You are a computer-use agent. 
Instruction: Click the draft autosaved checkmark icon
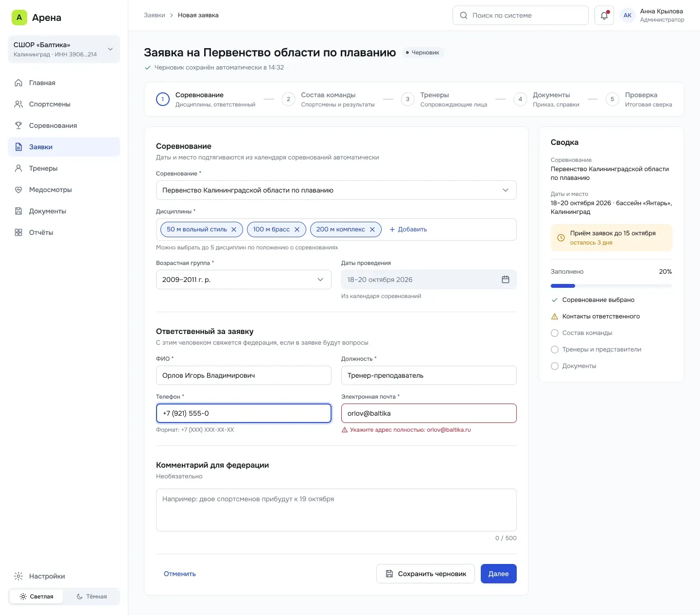click(x=148, y=68)
